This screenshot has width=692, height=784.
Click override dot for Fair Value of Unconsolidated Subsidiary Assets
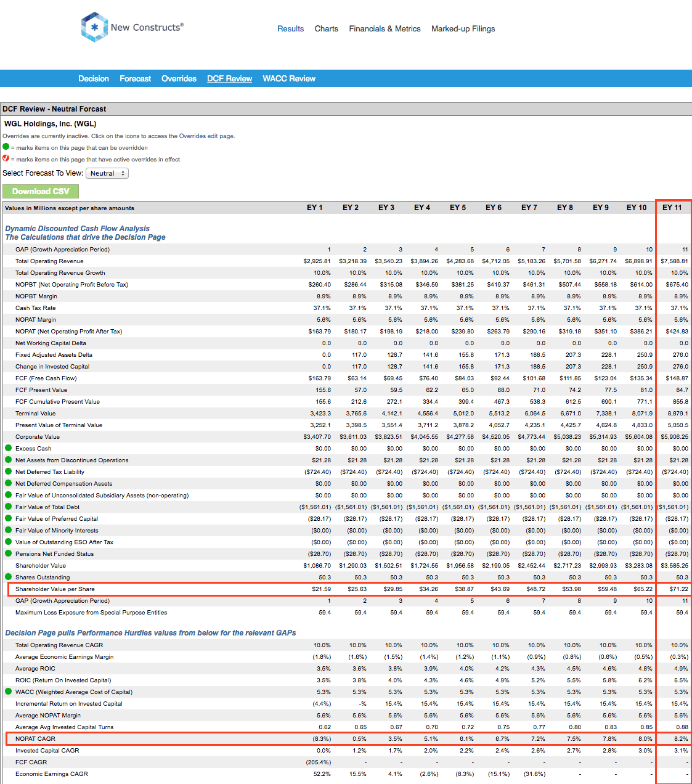point(9,495)
